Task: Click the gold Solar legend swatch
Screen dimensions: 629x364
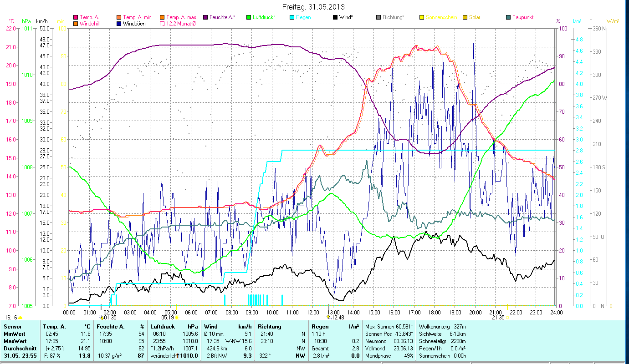Action: (x=465, y=17)
